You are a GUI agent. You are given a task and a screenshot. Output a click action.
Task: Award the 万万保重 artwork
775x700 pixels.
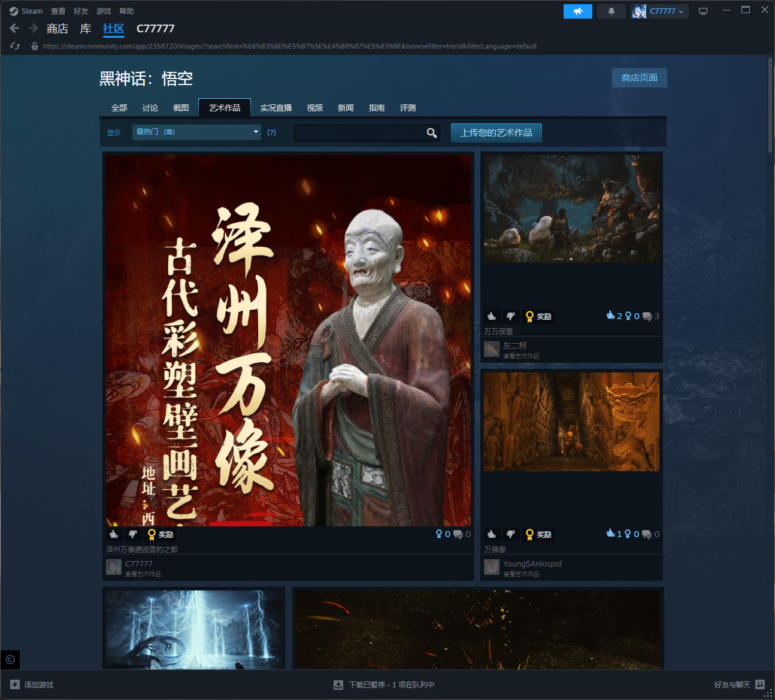click(538, 316)
